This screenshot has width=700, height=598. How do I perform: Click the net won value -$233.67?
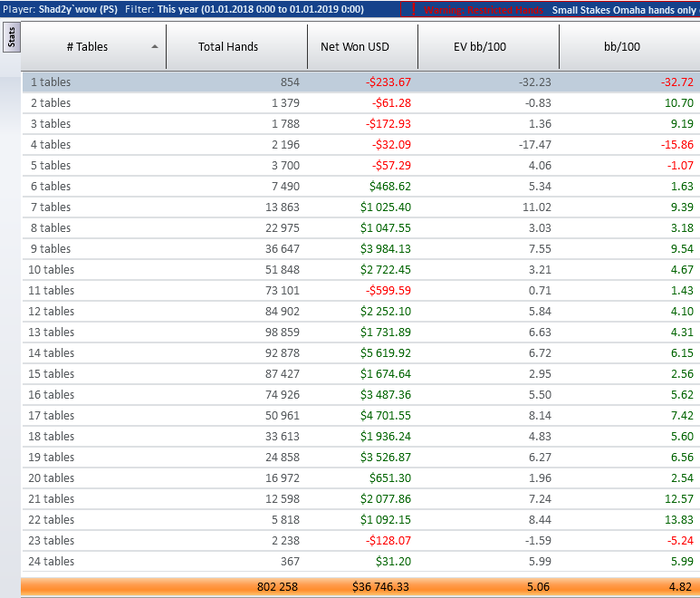(388, 82)
